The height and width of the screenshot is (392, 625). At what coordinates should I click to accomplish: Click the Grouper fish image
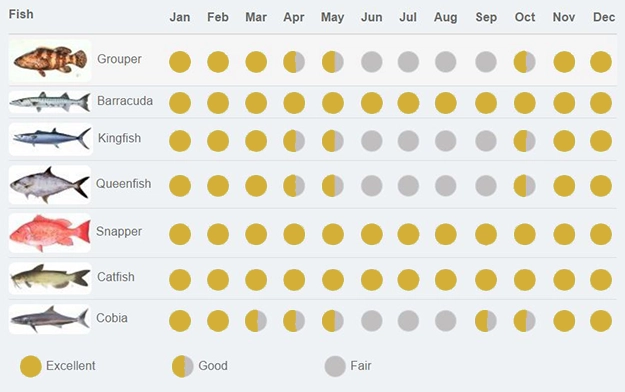50,61
